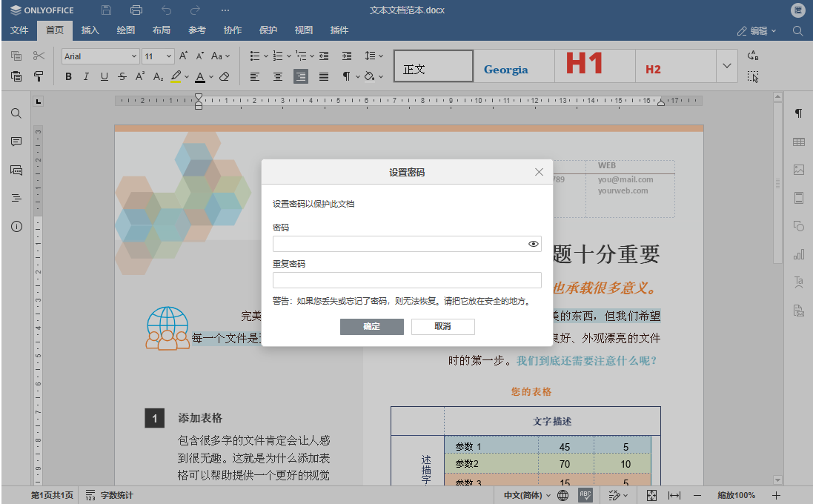The height and width of the screenshot is (504, 813).
Task: Increase font size with A-up icon
Action: coord(183,56)
